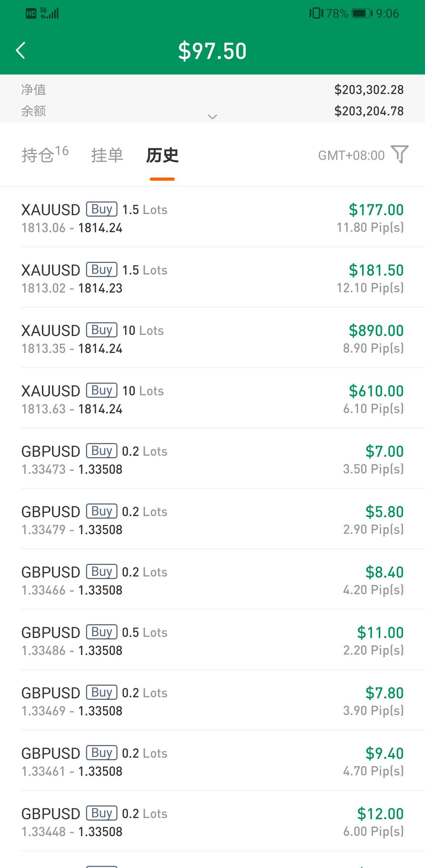Select the 历史 history tab
This screenshot has height=868, width=425.
click(x=162, y=156)
